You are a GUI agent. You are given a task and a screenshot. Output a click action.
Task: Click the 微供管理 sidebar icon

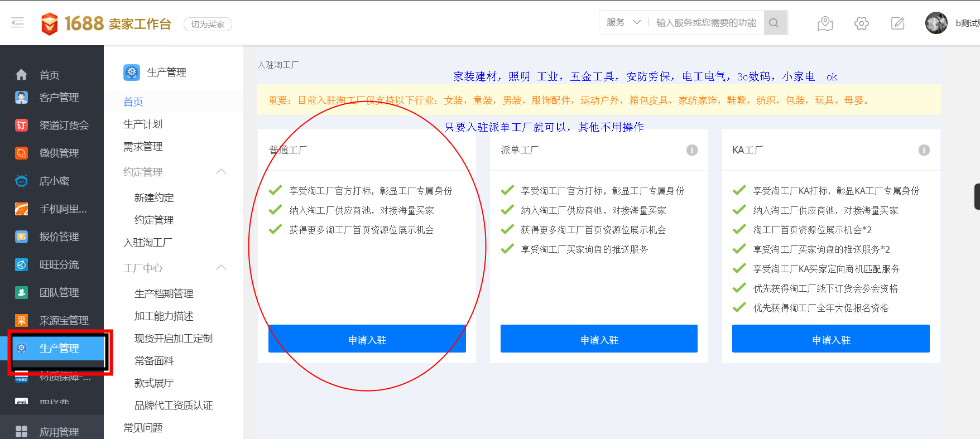point(21,153)
